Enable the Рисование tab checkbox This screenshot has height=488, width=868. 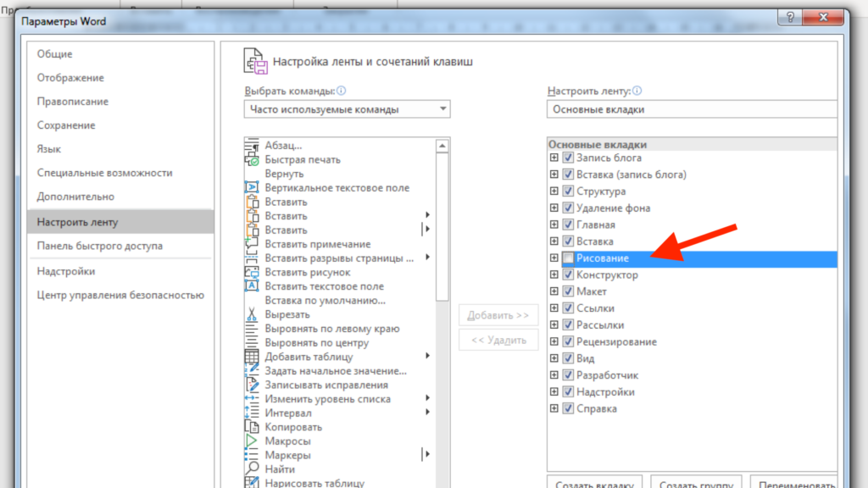(x=568, y=258)
